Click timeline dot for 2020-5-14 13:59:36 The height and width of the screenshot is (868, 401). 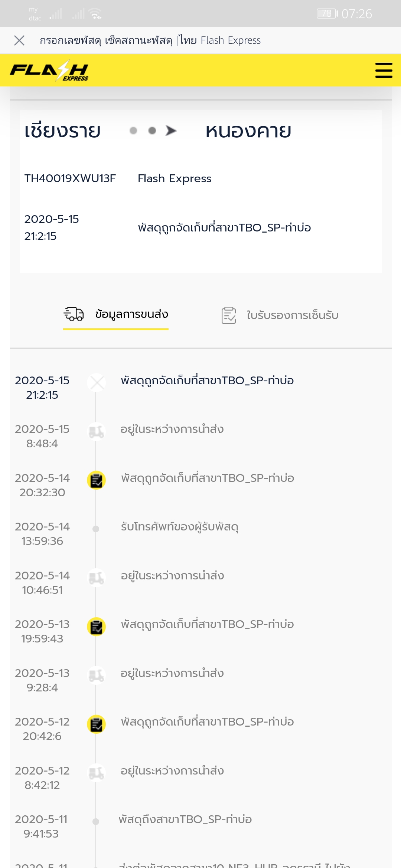click(96, 529)
